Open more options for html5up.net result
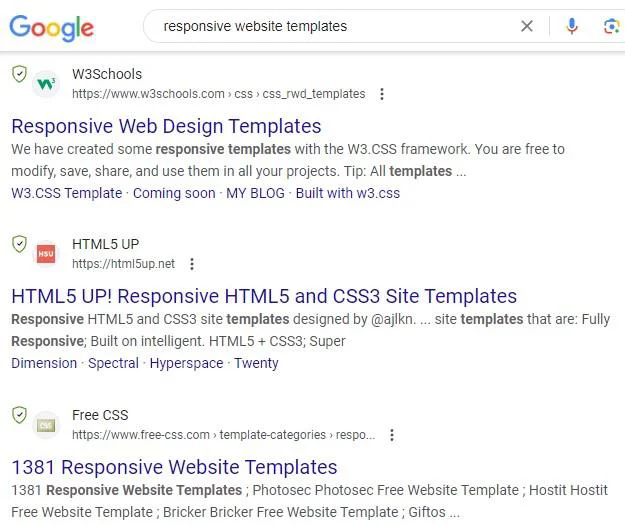The image size is (625, 525). point(192,264)
